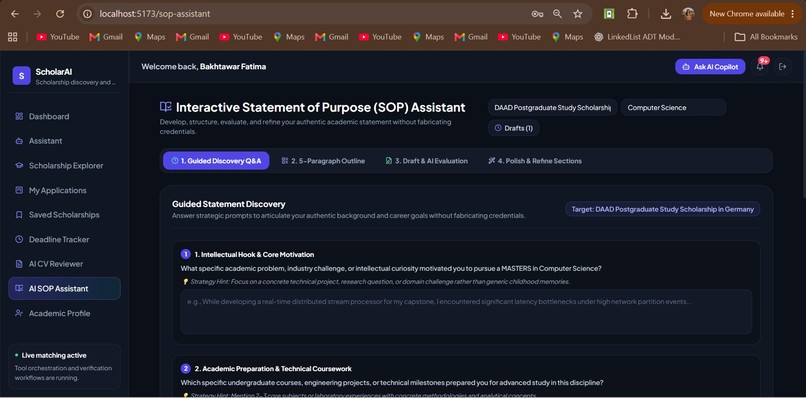Open Assistant in the sidebar

click(64, 141)
